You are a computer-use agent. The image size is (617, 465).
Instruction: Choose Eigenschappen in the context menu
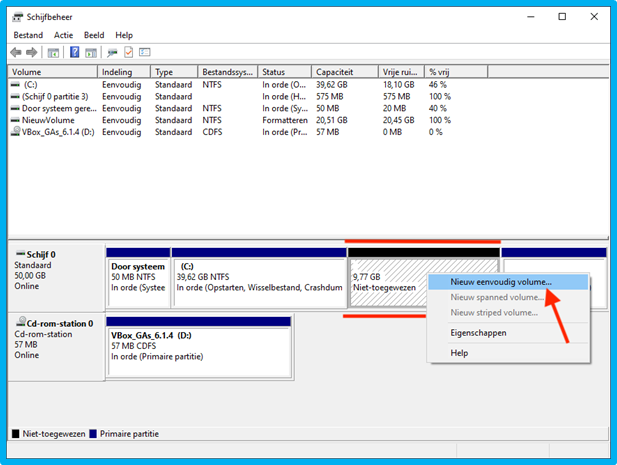point(508,333)
